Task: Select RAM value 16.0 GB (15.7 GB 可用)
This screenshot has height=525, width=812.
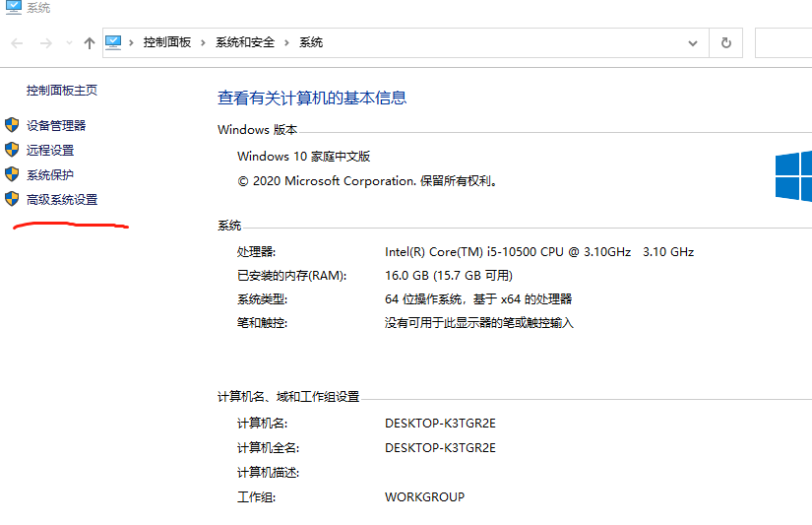Action: tap(449, 276)
